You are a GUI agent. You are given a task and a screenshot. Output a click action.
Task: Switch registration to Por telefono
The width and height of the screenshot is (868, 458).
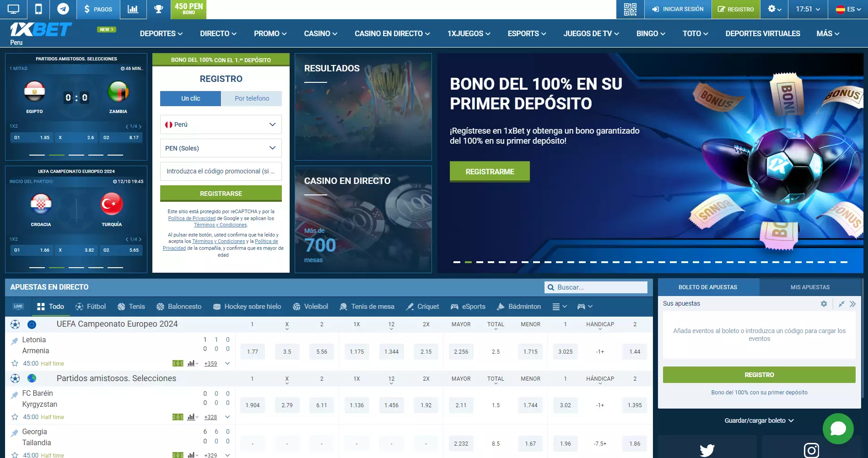(x=252, y=98)
